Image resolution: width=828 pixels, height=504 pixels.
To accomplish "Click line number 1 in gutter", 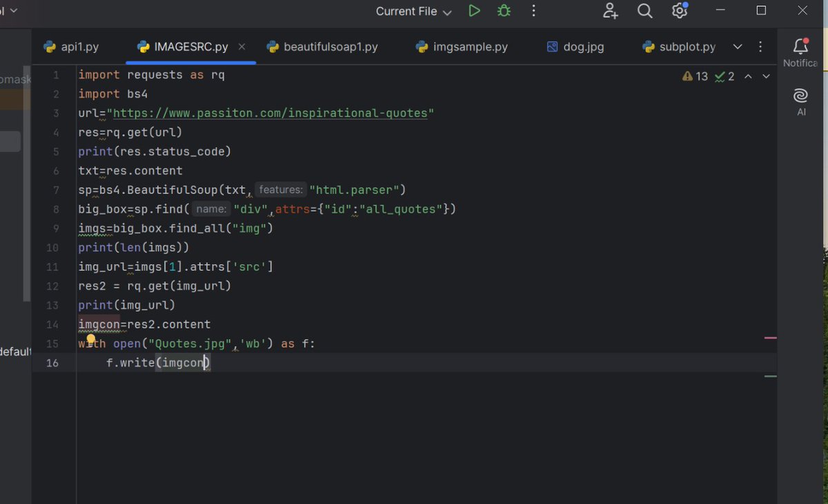I will coord(56,74).
